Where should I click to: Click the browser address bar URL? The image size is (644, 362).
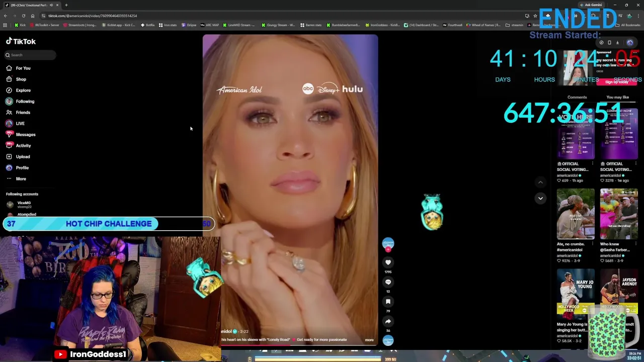[x=93, y=16]
